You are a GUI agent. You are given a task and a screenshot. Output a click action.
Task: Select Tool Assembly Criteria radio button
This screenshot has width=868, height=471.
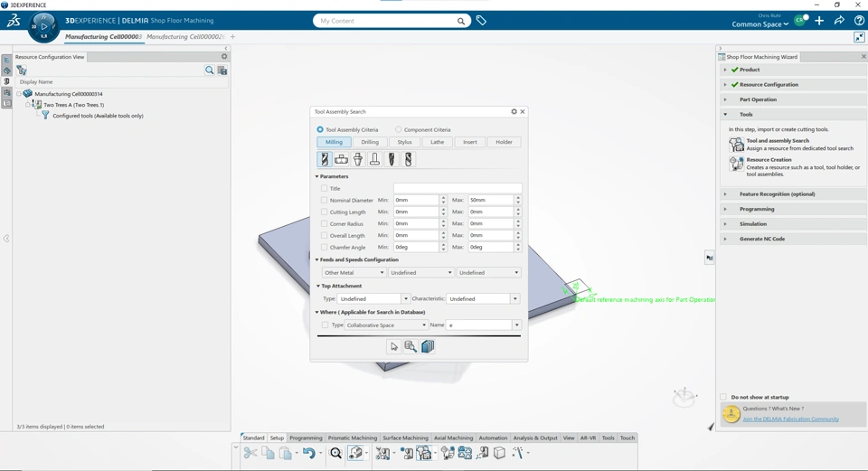320,129
